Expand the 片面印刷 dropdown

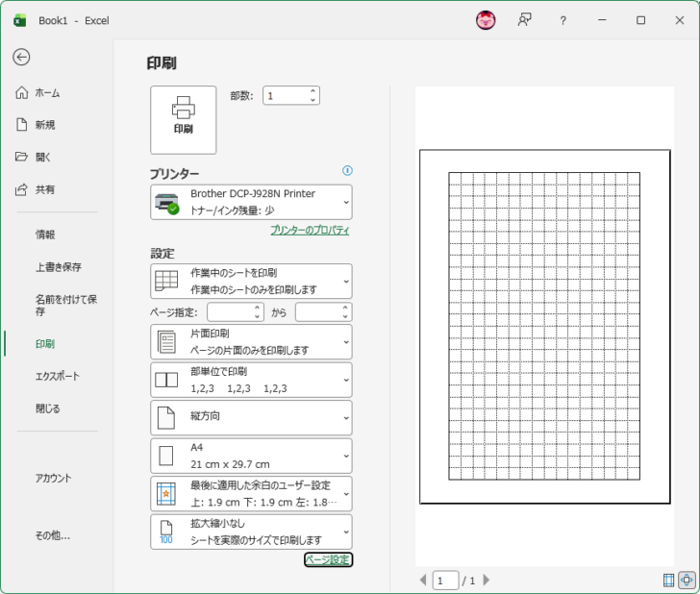(x=346, y=342)
